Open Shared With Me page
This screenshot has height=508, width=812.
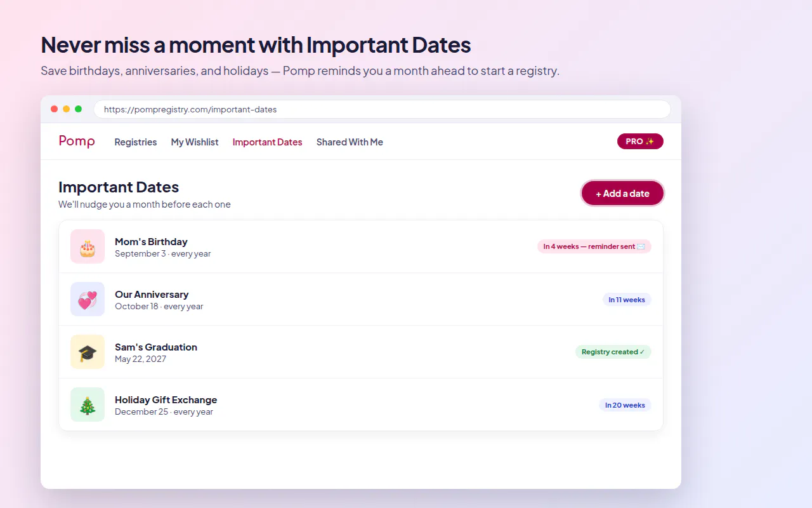tap(350, 142)
